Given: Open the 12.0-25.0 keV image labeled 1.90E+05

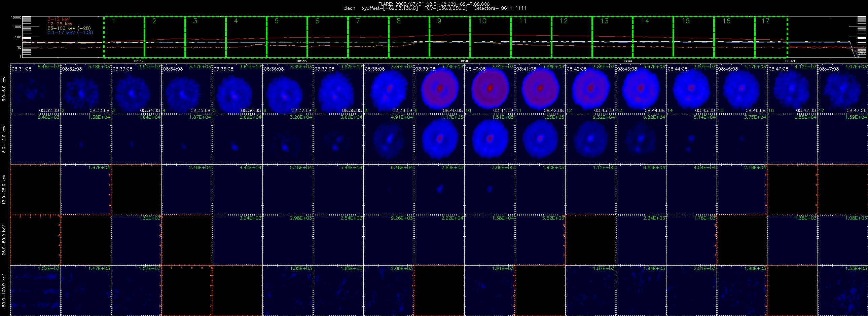Looking at the screenshot, I should tap(540, 190).
